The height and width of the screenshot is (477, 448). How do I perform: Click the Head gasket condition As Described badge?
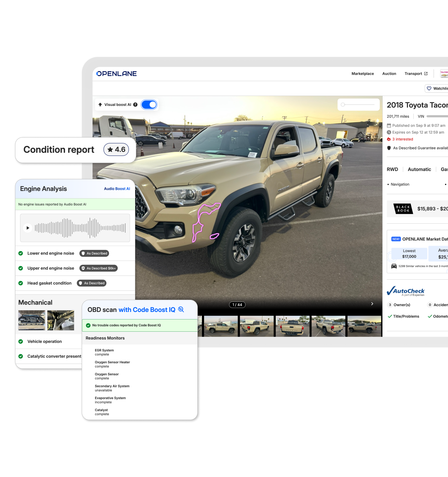92,283
